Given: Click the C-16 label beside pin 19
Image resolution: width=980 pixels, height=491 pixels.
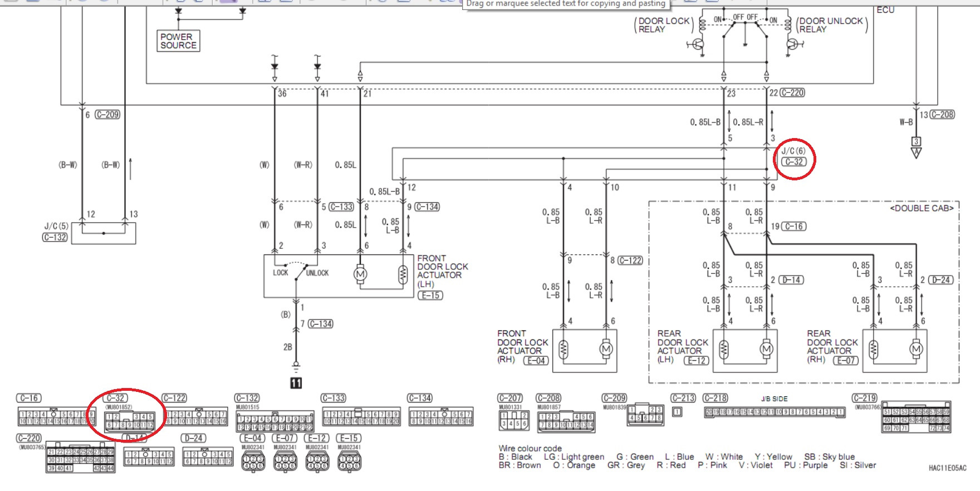Looking at the screenshot, I should (793, 226).
